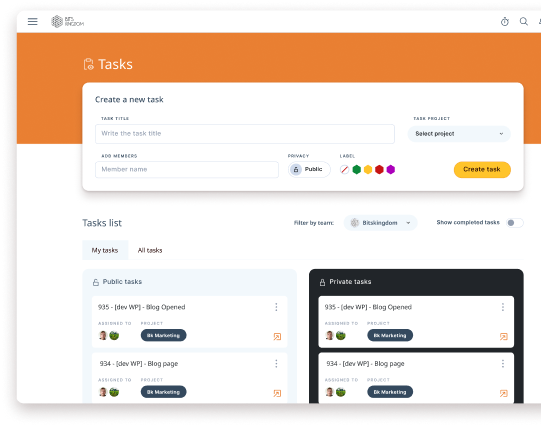
Task: Select the red label swatch
Action: point(379,169)
